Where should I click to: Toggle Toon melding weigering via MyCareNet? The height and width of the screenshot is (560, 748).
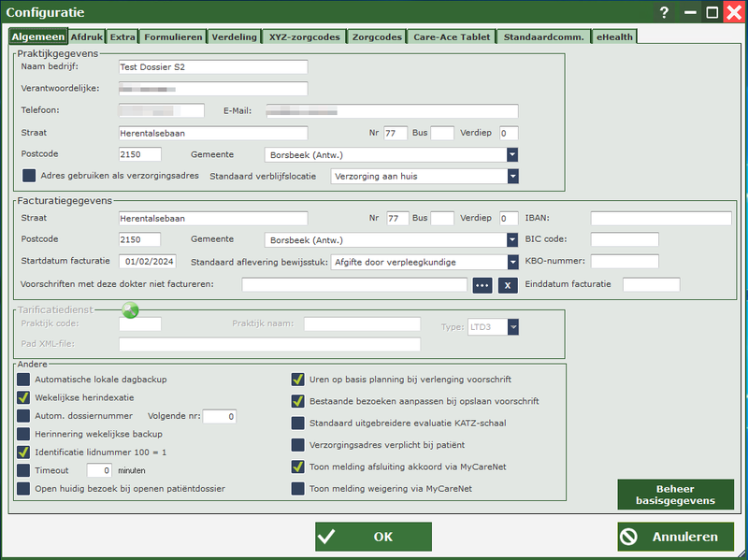point(298,488)
